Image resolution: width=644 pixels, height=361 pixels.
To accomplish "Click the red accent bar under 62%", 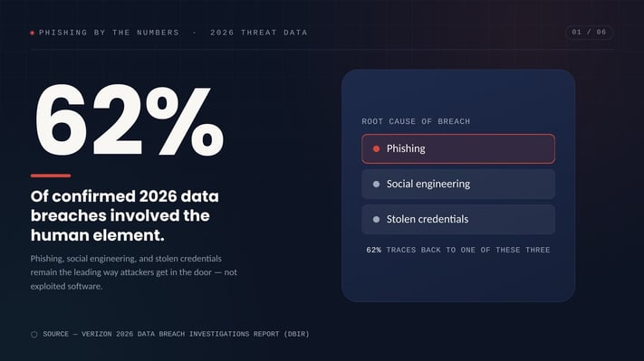I will coord(51,176).
